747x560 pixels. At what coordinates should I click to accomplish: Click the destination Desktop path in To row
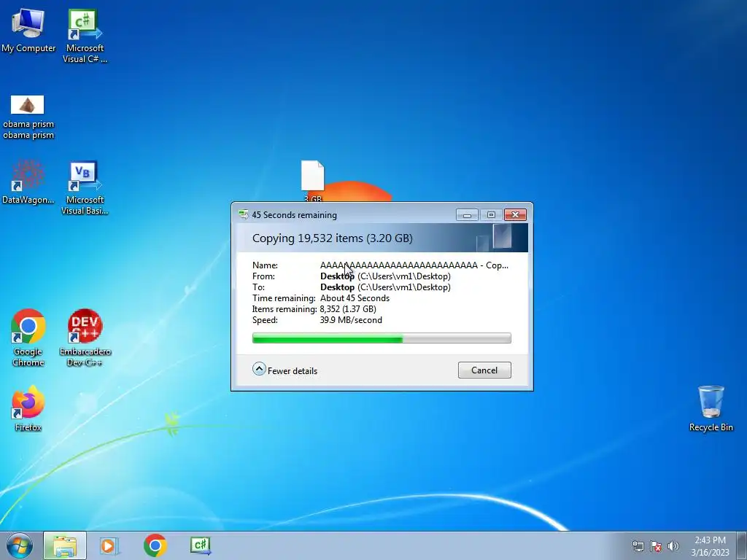[x=385, y=287]
